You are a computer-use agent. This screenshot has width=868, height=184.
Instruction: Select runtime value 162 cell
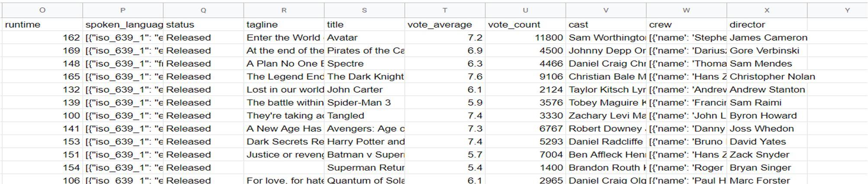click(x=42, y=38)
